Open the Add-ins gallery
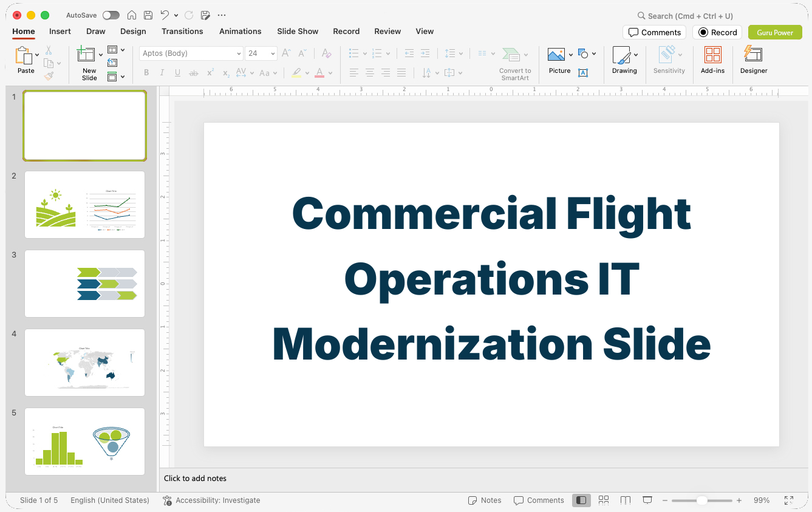Image resolution: width=812 pixels, height=512 pixels. click(712, 60)
